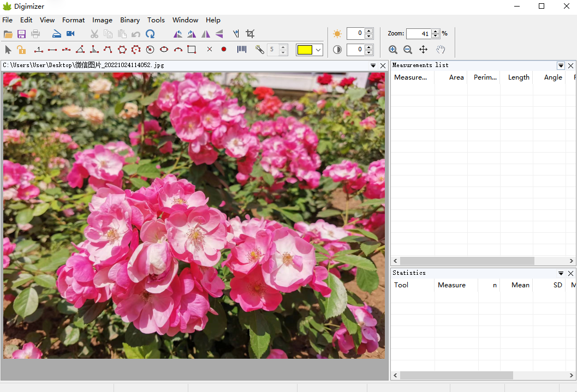Click the printer icon
The height and width of the screenshot is (392, 577).
35,34
